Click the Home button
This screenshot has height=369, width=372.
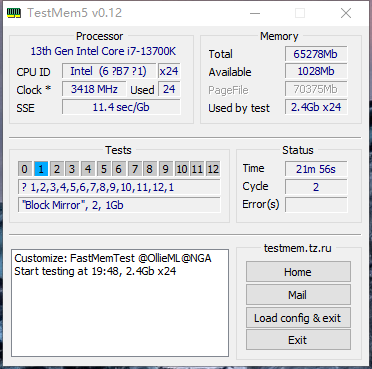tap(298, 272)
